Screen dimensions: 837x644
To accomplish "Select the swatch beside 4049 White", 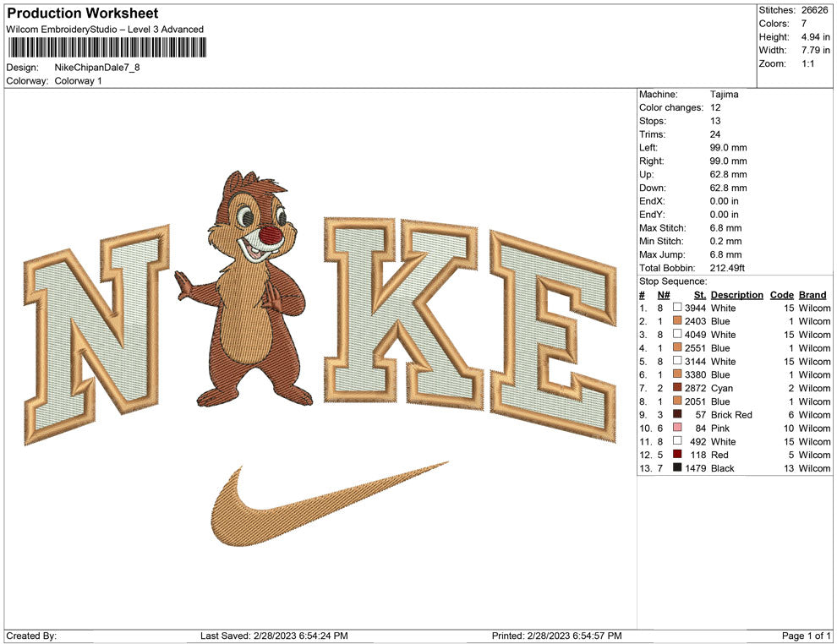I will [677, 334].
